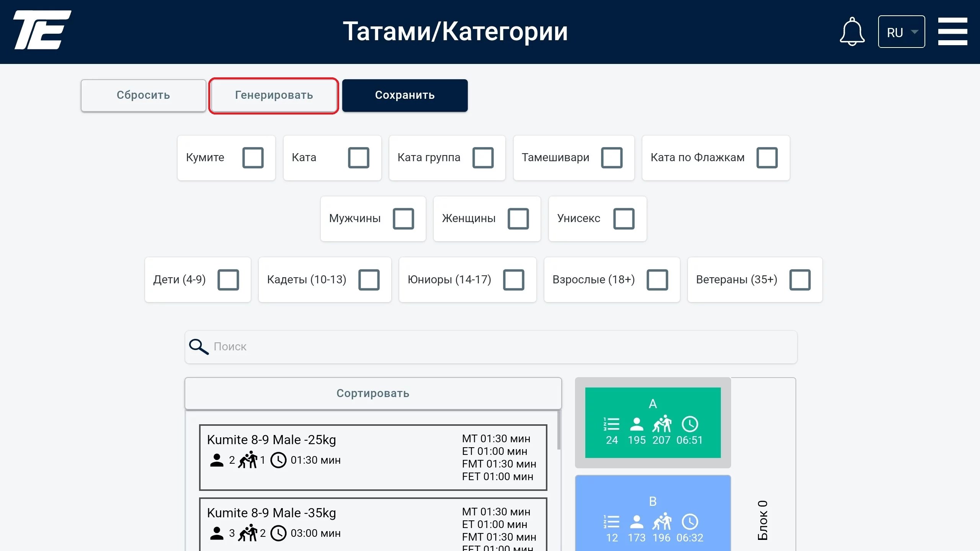
Task: Select Дети (4-9) age filter
Action: click(228, 280)
